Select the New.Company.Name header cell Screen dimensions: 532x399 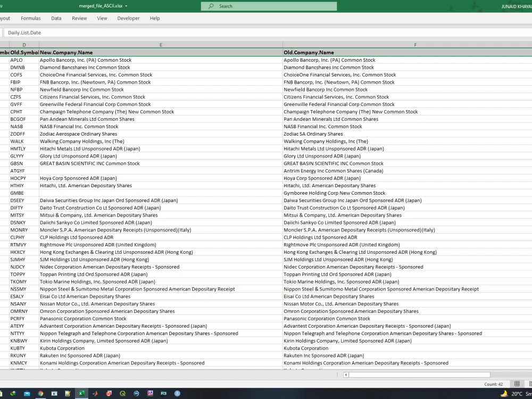pyautogui.click(x=161, y=53)
